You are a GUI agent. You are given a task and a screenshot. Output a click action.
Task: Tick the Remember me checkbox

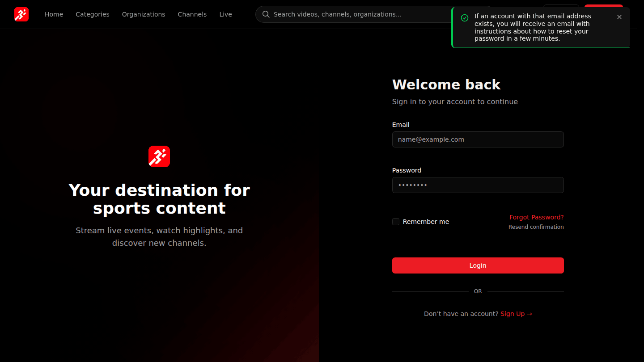[x=396, y=222]
